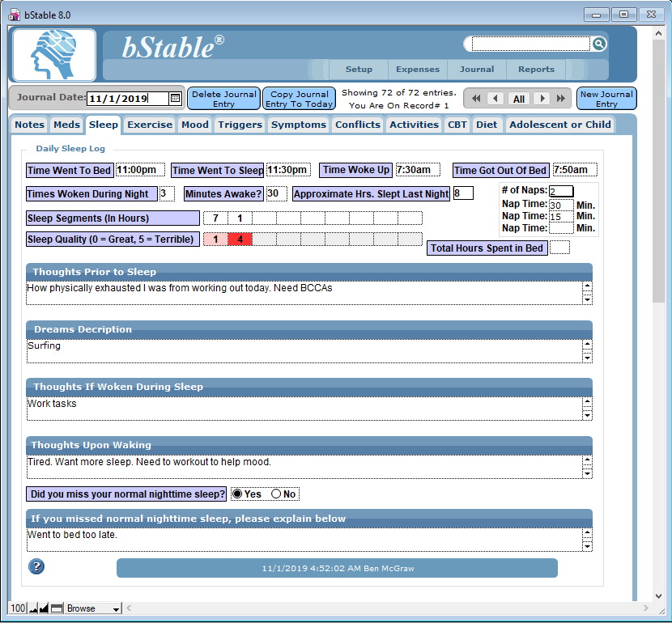The image size is (672, 623).
Task: Click the zoom out icon in status bar
Action: [x=33, y=608]
